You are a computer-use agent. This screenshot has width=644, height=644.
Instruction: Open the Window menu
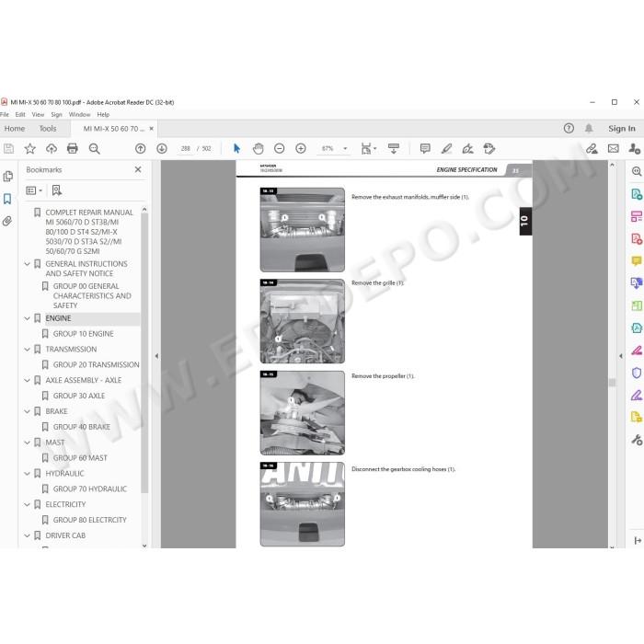pos(79,115)
